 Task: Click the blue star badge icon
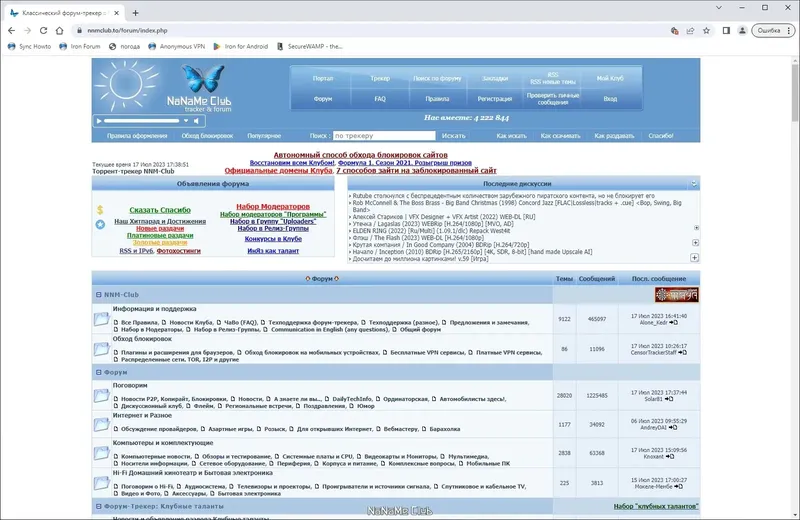[101, 224]
